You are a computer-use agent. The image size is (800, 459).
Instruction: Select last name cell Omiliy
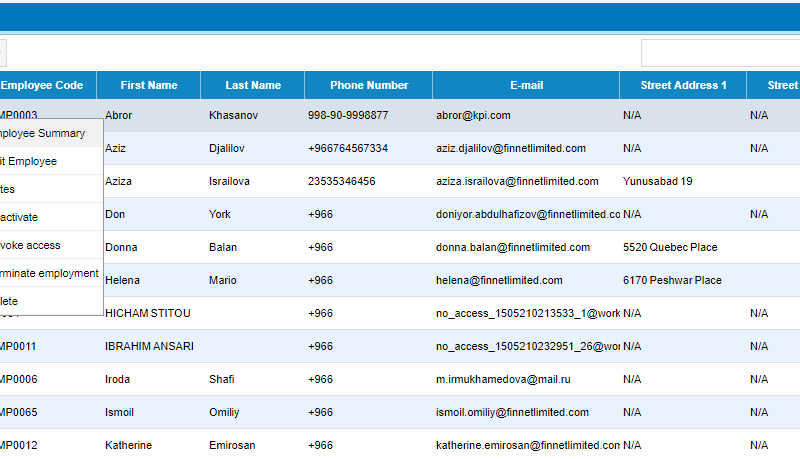(x=224, y=412)
